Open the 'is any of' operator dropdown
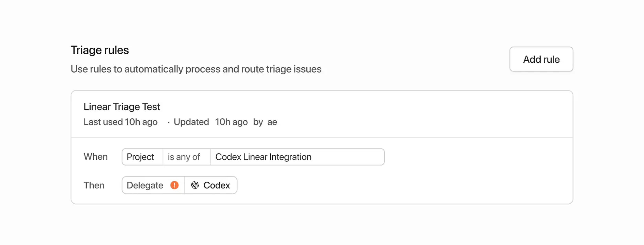644x245 pixels. click(184, 157)
